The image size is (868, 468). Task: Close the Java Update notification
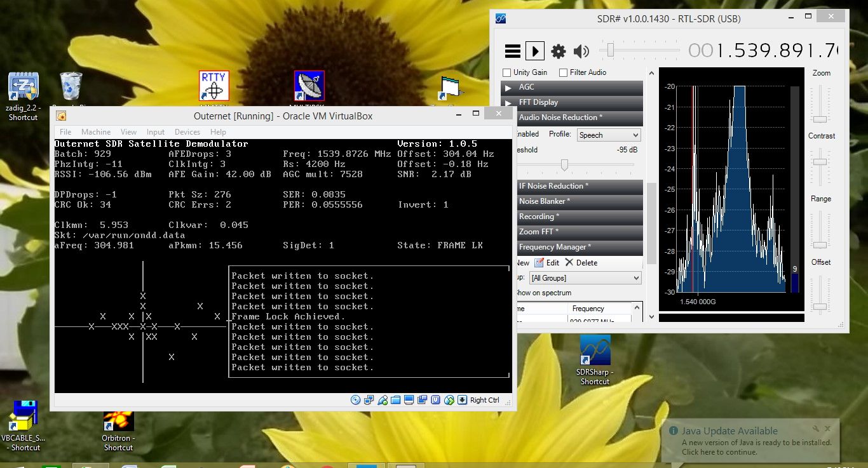[828, 429]
